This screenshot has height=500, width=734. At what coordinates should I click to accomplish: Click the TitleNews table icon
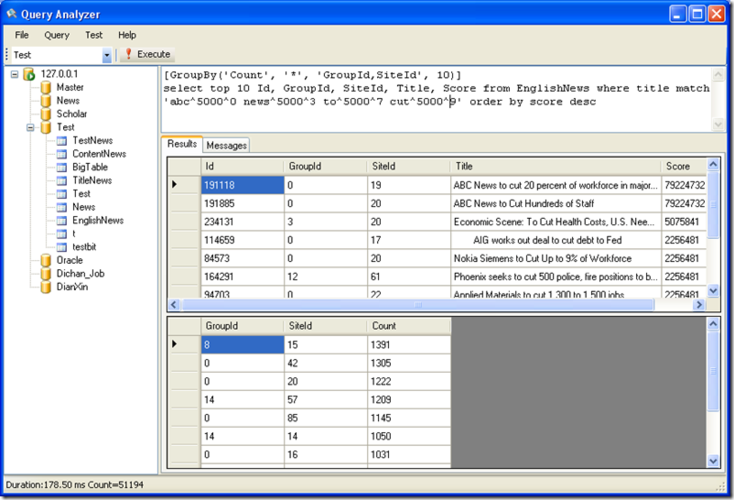click(x=61, y=181)
